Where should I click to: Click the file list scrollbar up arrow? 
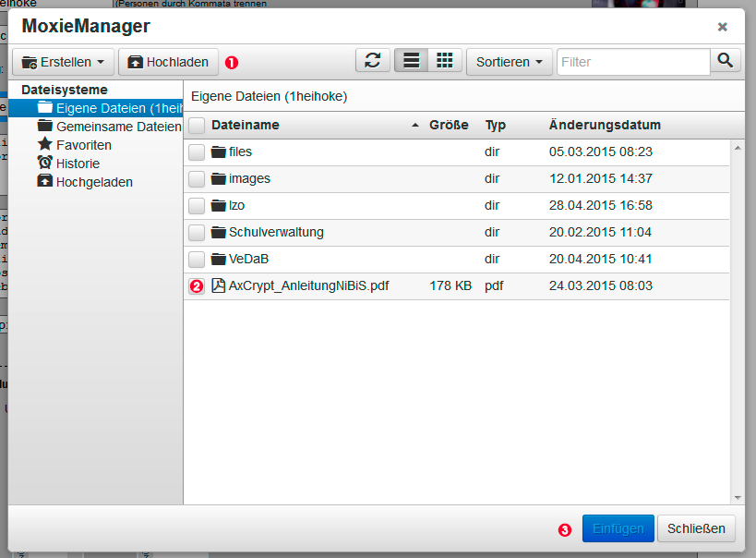738,148
